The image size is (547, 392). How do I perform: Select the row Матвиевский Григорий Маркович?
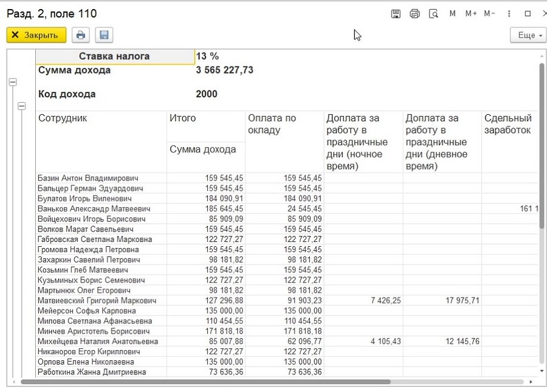(x=286, y=301)
